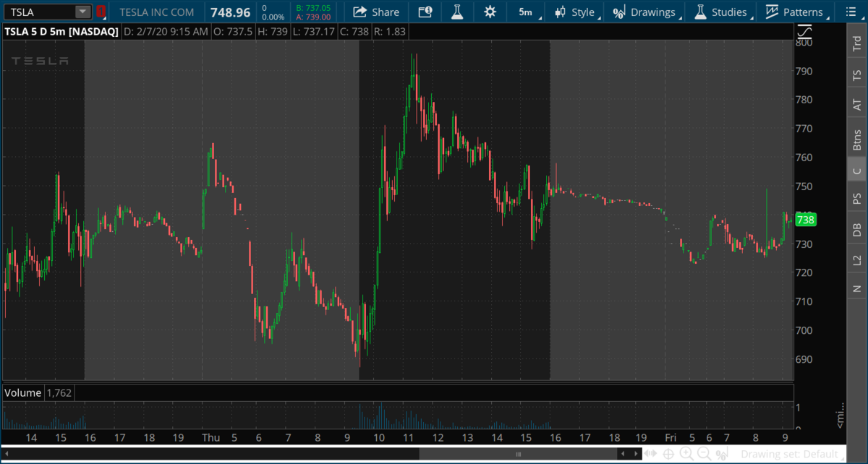Open the L2 sidebar tab
The image size is (868, 464).
(857, 259)
